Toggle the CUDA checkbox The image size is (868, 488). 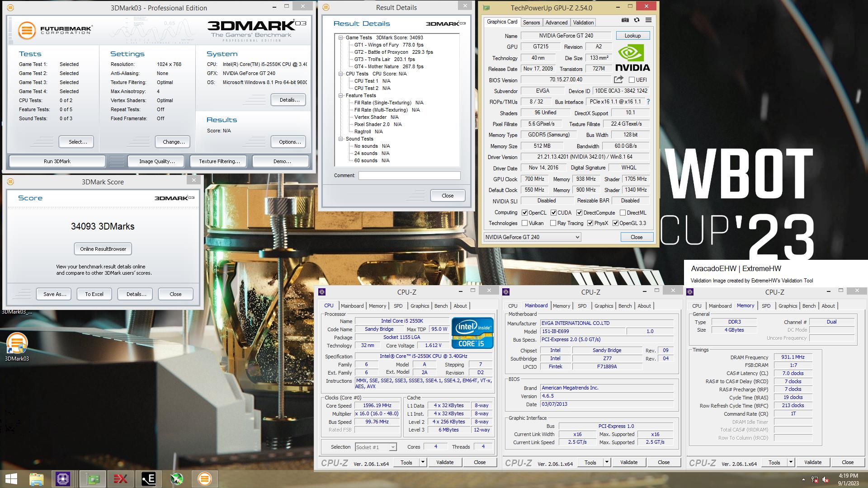point(553,212)
